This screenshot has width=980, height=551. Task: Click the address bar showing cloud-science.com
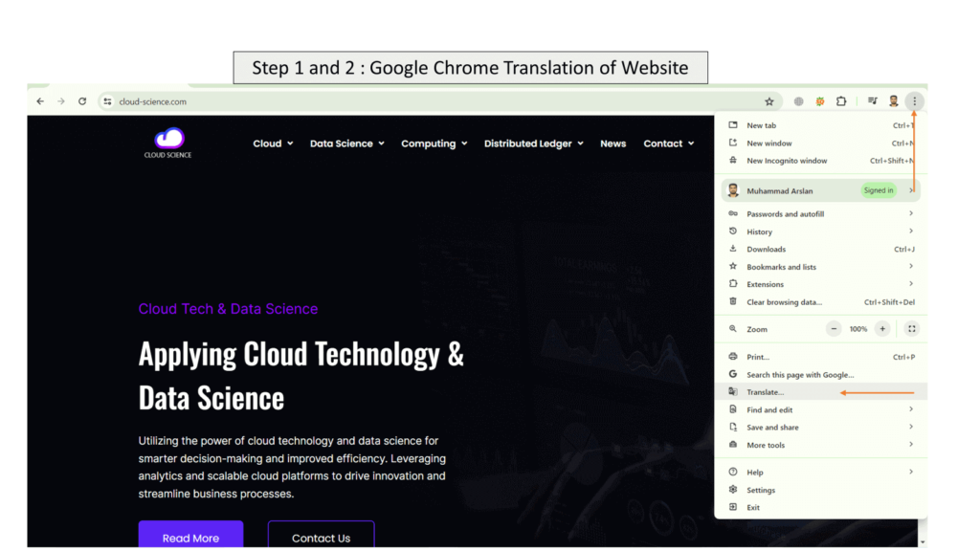(x=153, y=100)
